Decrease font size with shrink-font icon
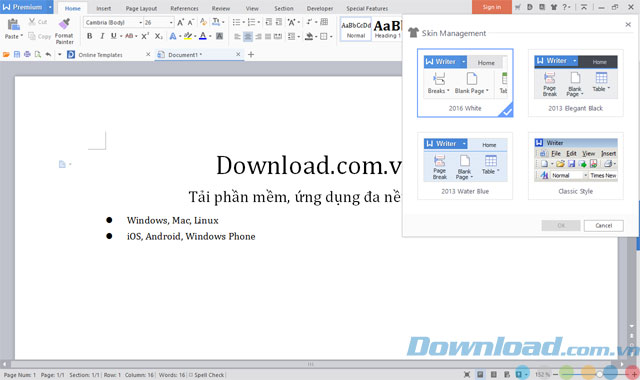Image resolution: width=640 pixels, height=380 pixels. 191,22
